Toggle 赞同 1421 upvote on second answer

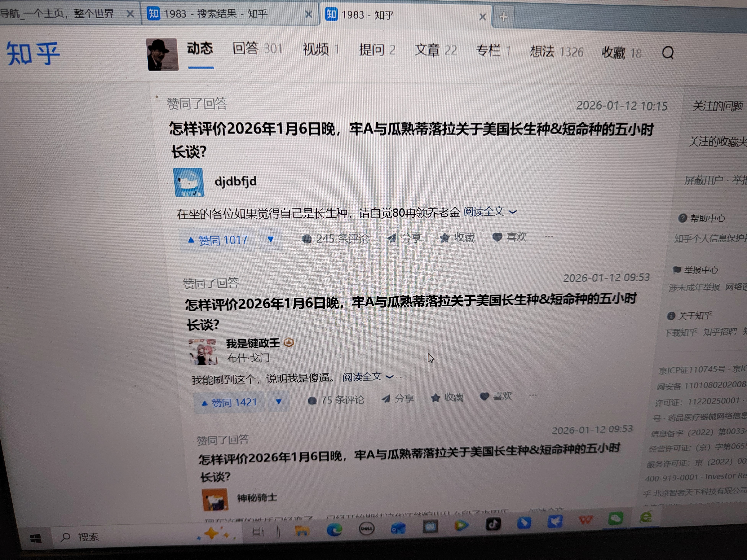coord(229,402)
